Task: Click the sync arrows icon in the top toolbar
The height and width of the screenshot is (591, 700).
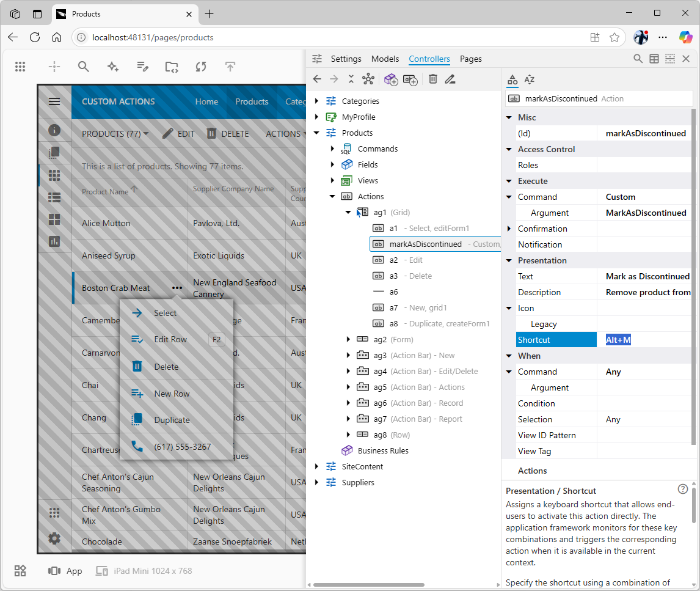Action: click(201, 67)
